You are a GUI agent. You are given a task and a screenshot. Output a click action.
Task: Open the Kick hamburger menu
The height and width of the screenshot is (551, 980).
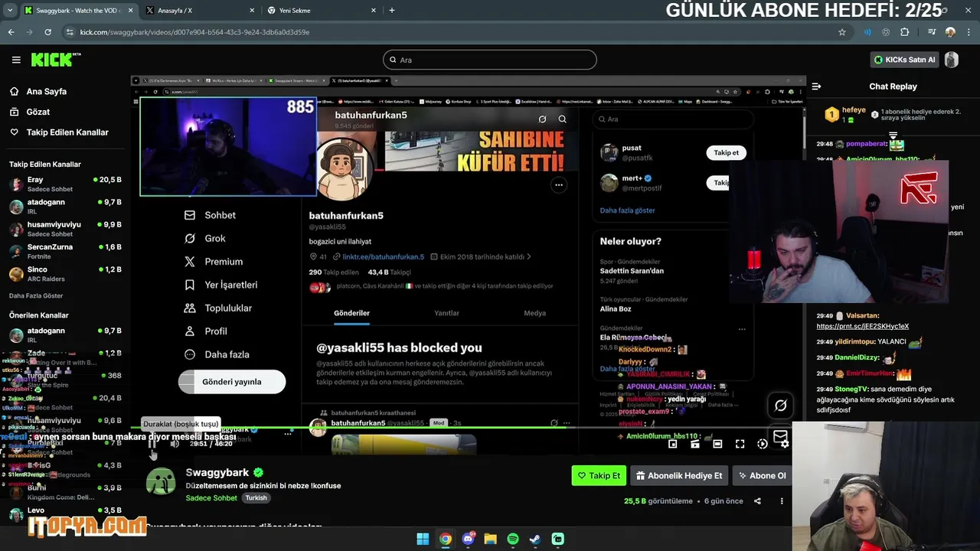tap(16, 60)
